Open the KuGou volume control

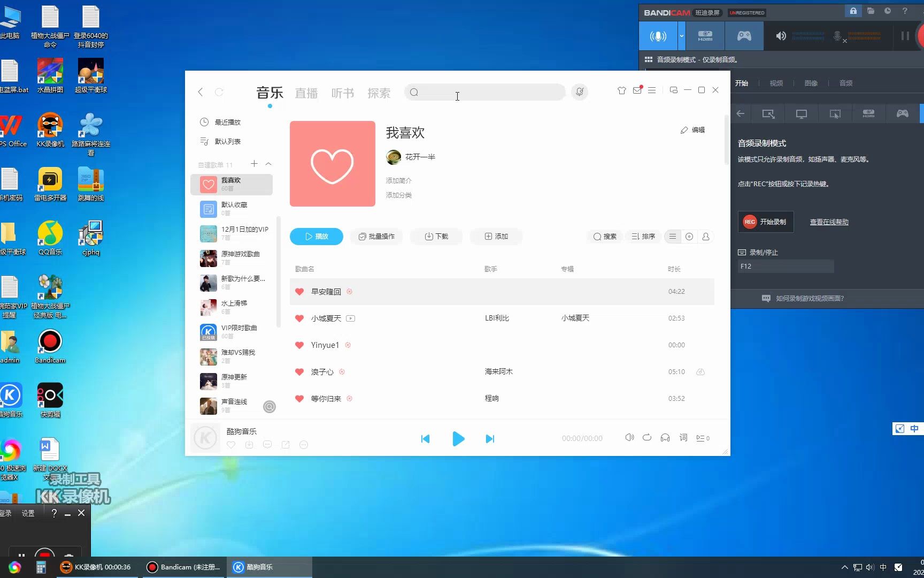coord(629,438)
